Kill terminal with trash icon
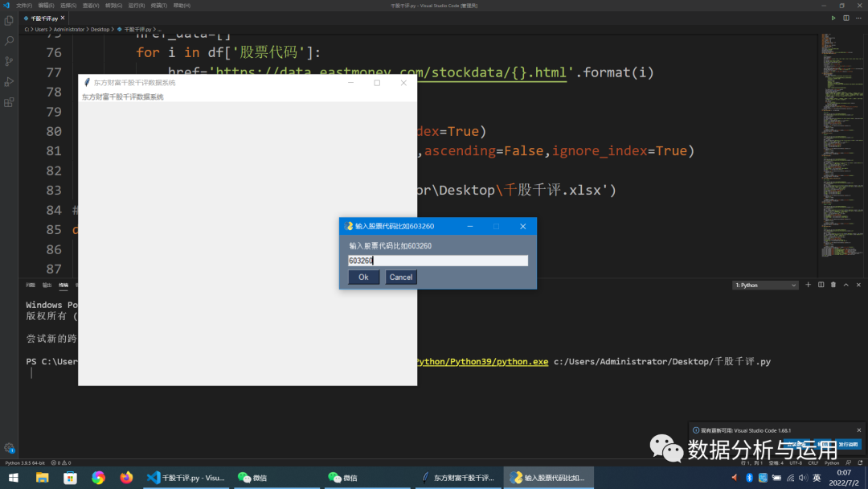 tap(833, 285)
